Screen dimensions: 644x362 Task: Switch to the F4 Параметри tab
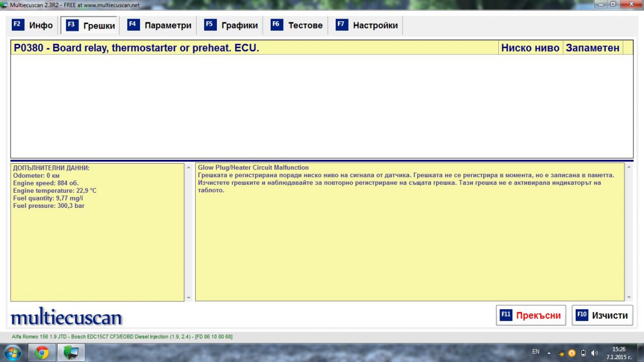tap(160, 26)
